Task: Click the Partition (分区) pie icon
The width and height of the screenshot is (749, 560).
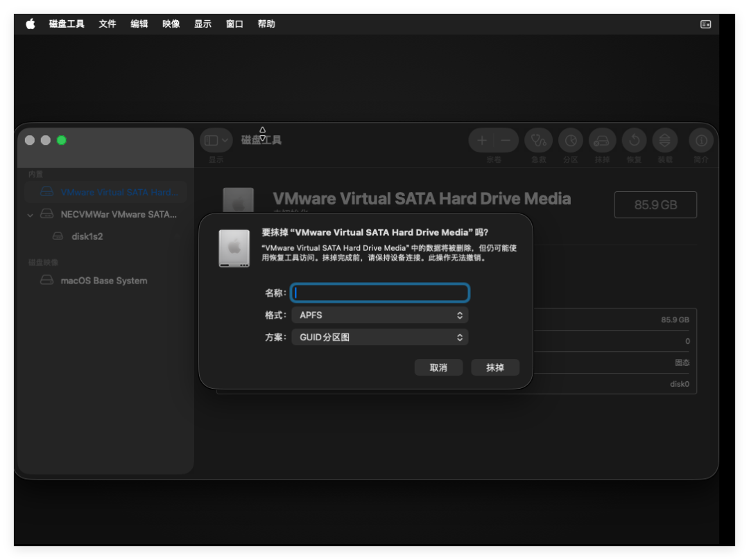Action: pos(570,141)
